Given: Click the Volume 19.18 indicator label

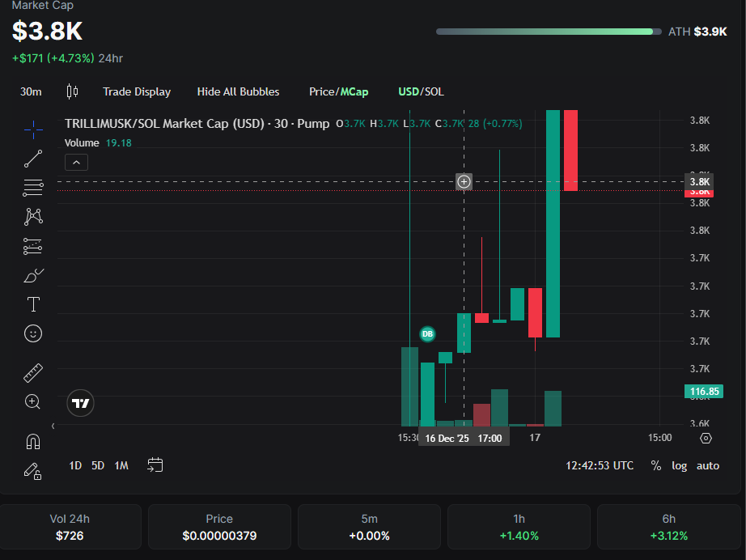Looking at the screenshot, I should pyautogui.click(x=98, y=142).
